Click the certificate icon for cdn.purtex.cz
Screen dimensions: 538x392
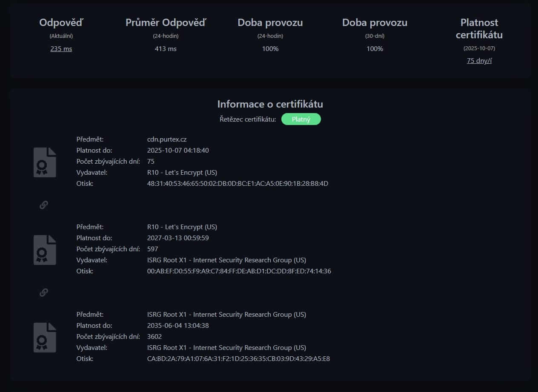click(45, 162)
